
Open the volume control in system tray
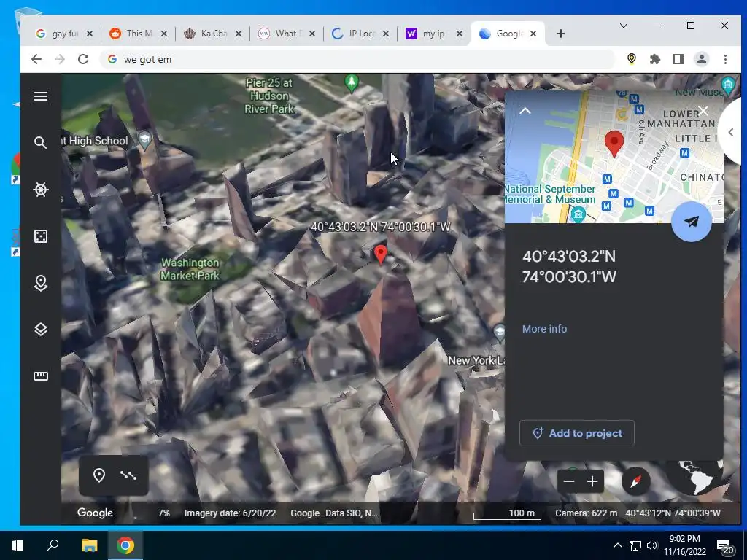[651, 545]
